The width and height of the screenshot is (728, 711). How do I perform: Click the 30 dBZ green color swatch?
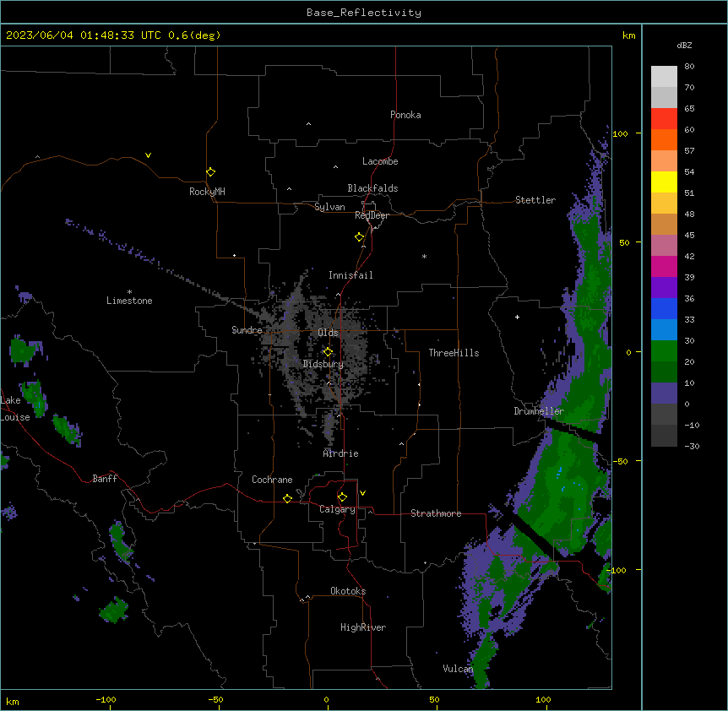click(664, 350)
